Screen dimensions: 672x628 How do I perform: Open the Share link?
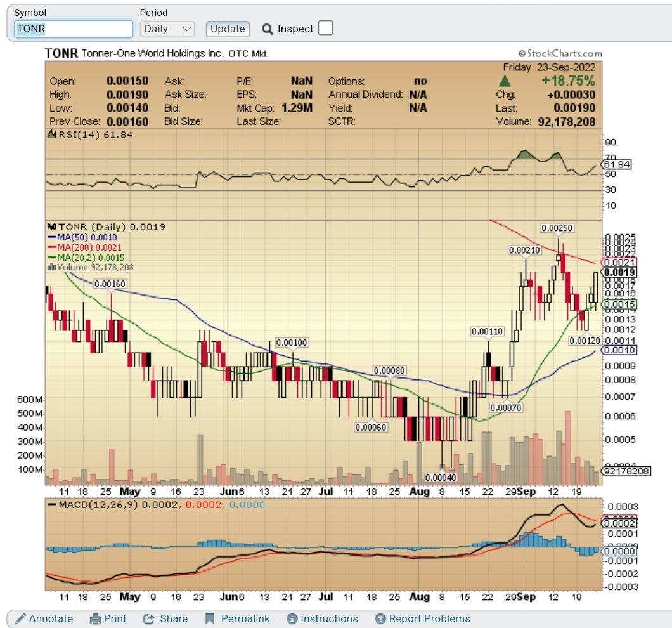click(174, 618)
